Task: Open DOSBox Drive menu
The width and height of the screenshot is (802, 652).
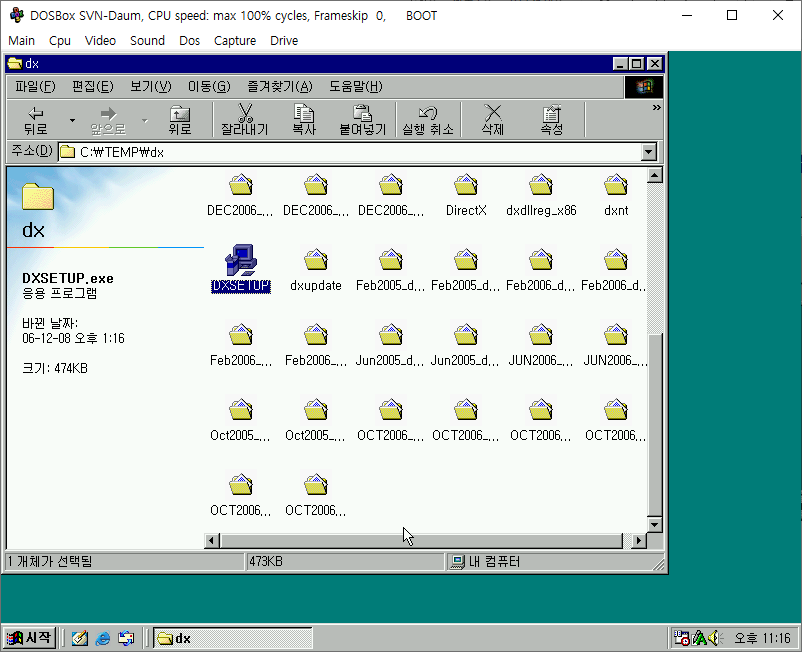Action: (284, 40)
